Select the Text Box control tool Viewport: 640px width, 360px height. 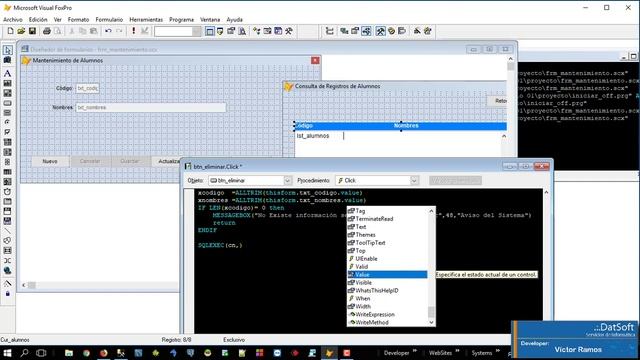7,83
